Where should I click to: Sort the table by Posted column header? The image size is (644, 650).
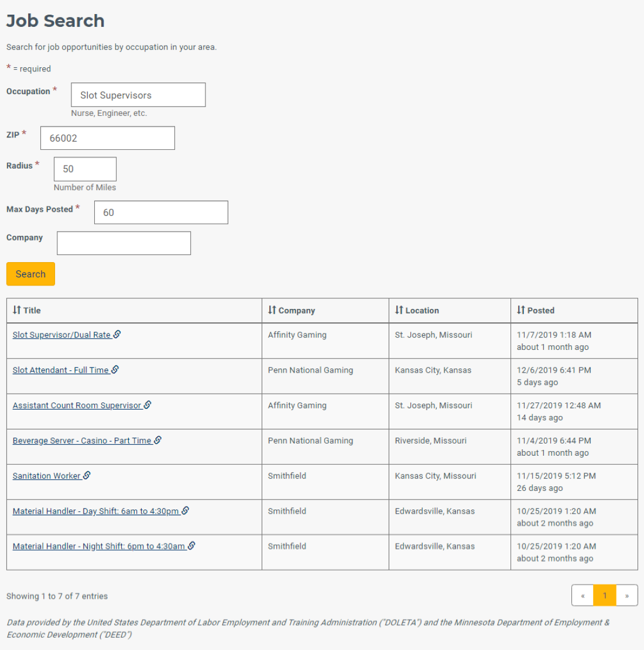(574, 311)
